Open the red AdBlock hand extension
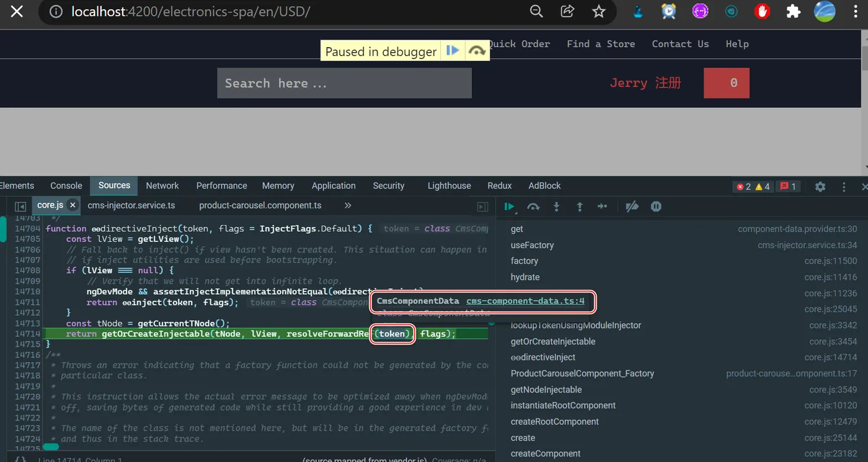The width and height of the screenshot is (868, 462). (x=762, y=12)
